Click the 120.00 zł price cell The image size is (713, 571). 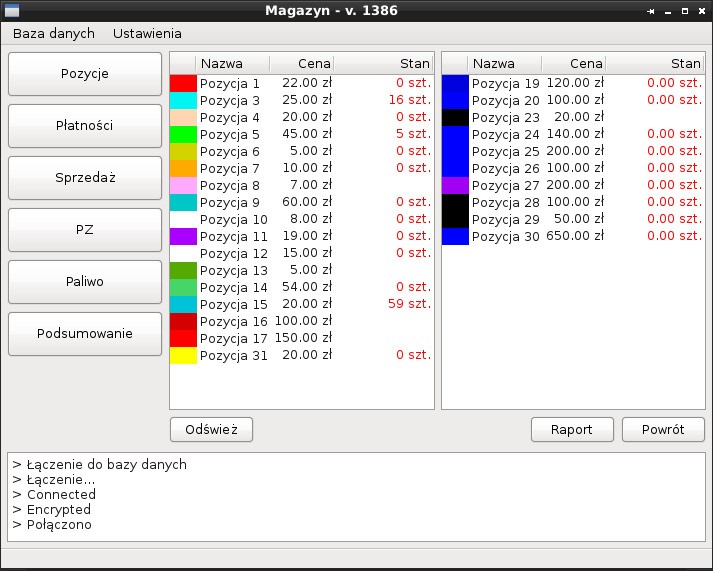click(575, 83)
